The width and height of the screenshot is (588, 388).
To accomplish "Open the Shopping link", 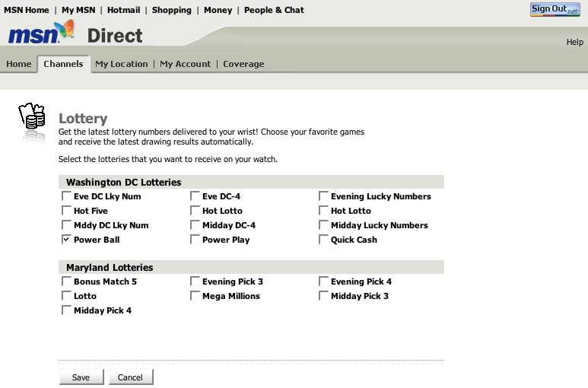I will click(x=171, y=10).
